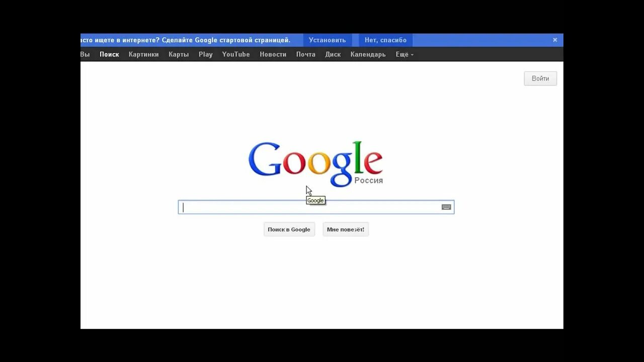Viewport: 644px width, 362px height.
Task: Click the Установить button in promo bar
Action: pyautogui.click(x=328, y=40)
